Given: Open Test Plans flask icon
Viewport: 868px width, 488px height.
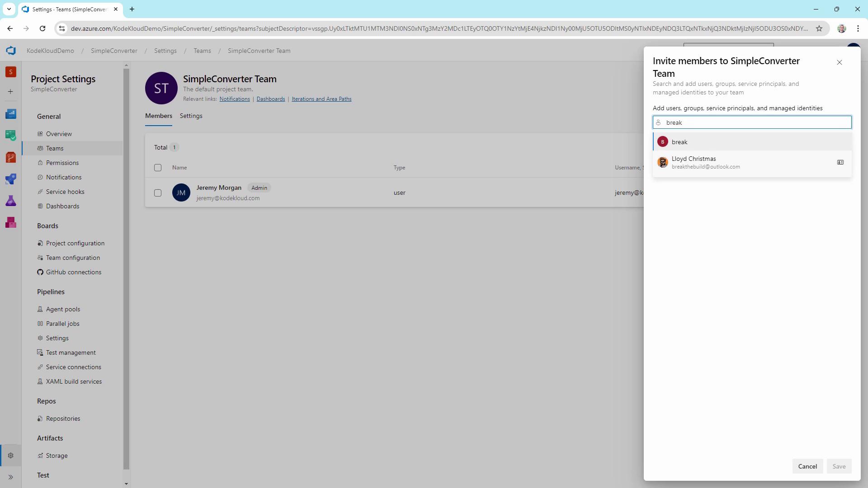Looking at the screenshot, I should point(11,201).
